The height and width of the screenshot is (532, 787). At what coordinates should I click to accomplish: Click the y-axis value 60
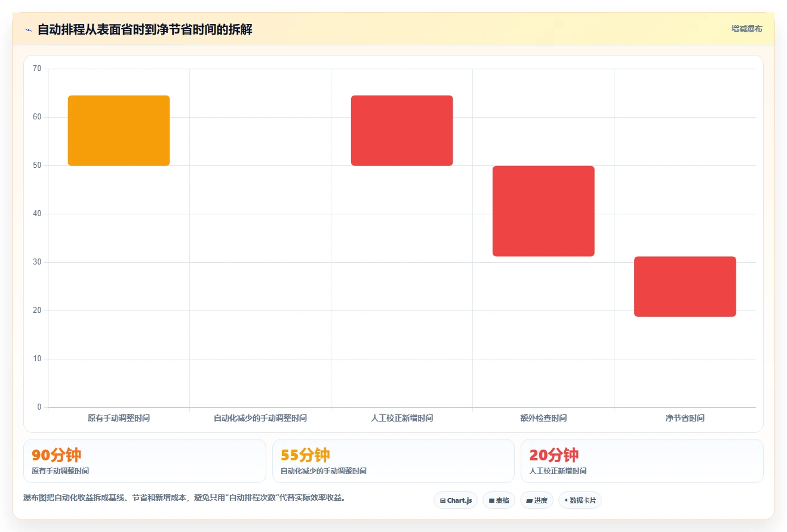click(x=37, y=117)
